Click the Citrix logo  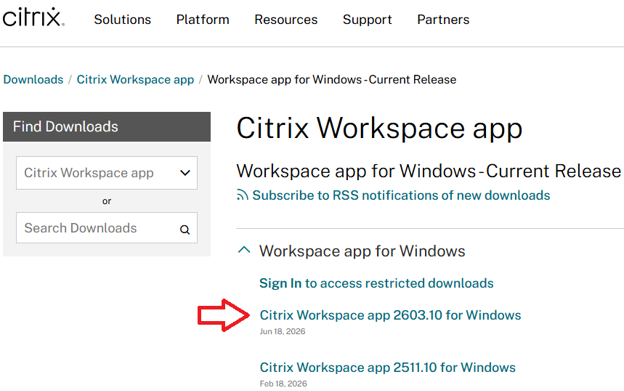click(33, 17)
